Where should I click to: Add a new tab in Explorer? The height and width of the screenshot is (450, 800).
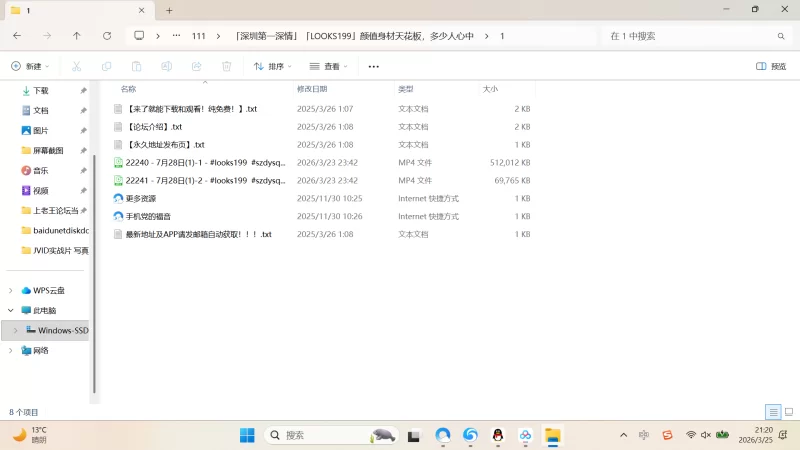169,10
